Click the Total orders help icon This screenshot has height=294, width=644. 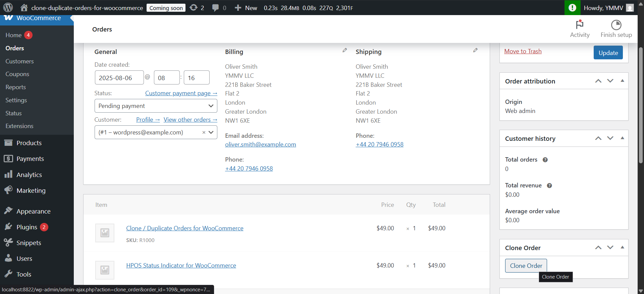tap(545, 160)
